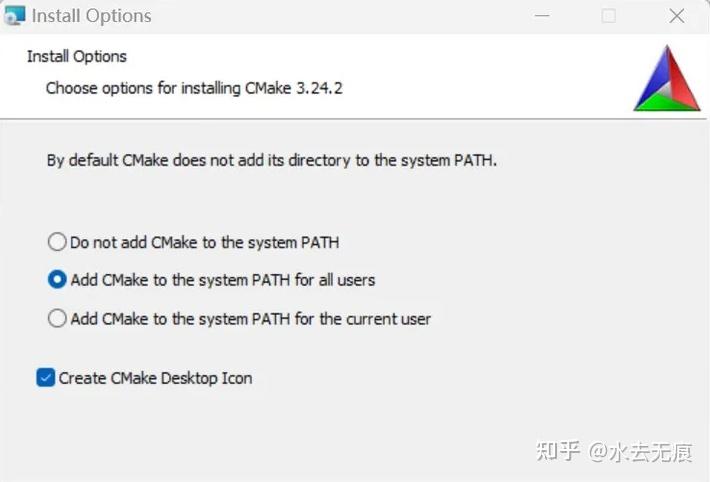Click the 'Install Options' window title text
Image resolution: width=710 pixels, height=482 pixels.
(x=91, y=16)
